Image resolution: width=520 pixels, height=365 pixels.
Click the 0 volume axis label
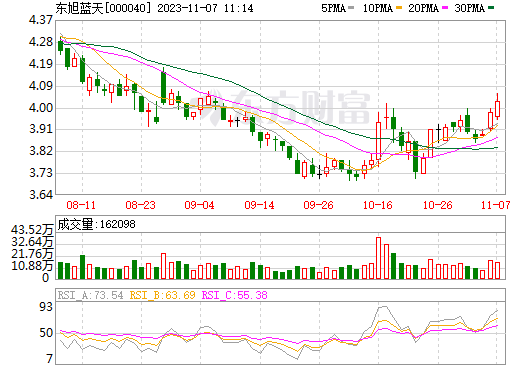tap(46, 278)
